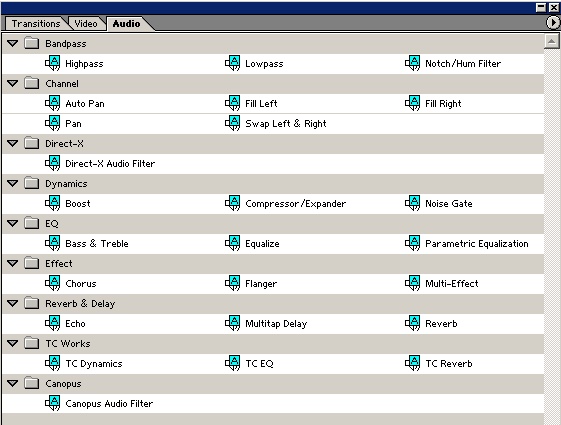Pick the Parametric Equalization effect icon

(413, 243)
